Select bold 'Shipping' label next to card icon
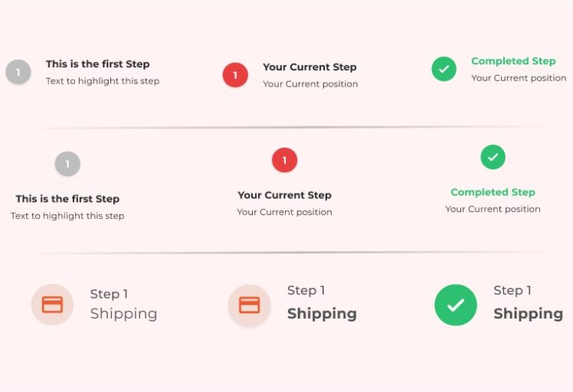Viewport: 573px width, 392px height. point(322,314)
